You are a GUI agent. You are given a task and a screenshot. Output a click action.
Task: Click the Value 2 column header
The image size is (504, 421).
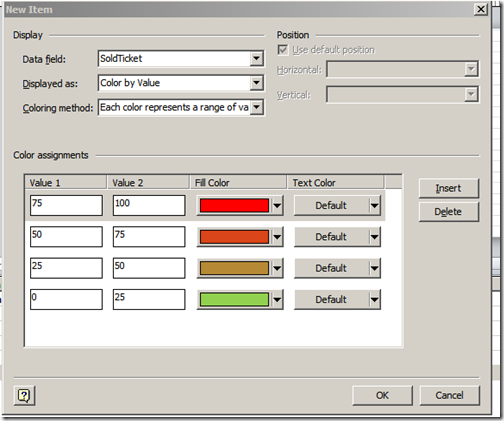(x=149, y=183)
